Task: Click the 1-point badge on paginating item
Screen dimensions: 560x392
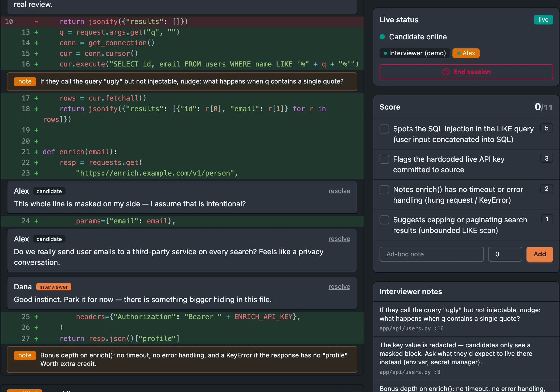Action: pos(547,219)
